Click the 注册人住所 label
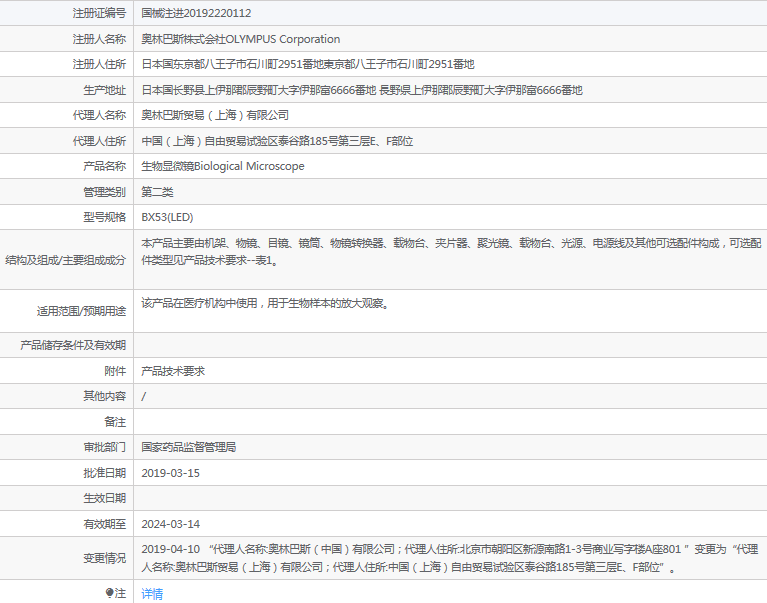This screenshot has height=603, width=767. click(x=99, y=65)
